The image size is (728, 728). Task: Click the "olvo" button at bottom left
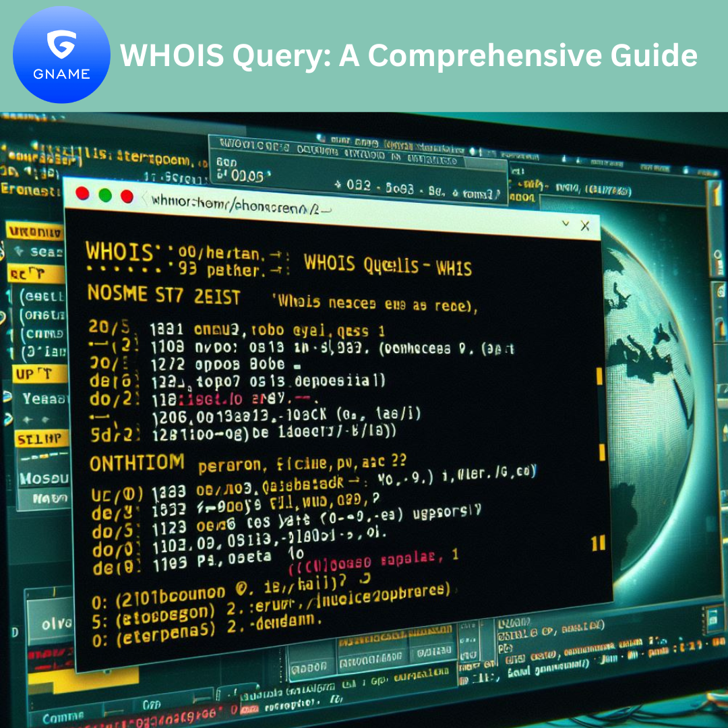pyautogui.click(x=50, y=622)
